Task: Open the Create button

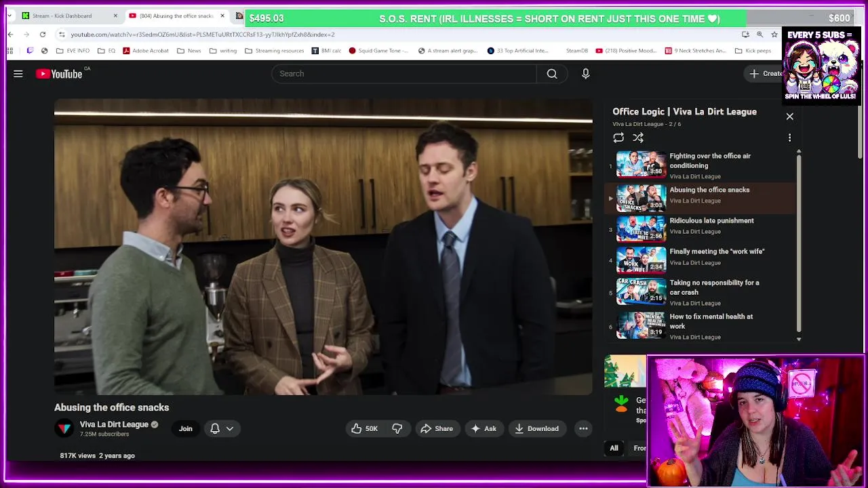Action: (765, 74)
